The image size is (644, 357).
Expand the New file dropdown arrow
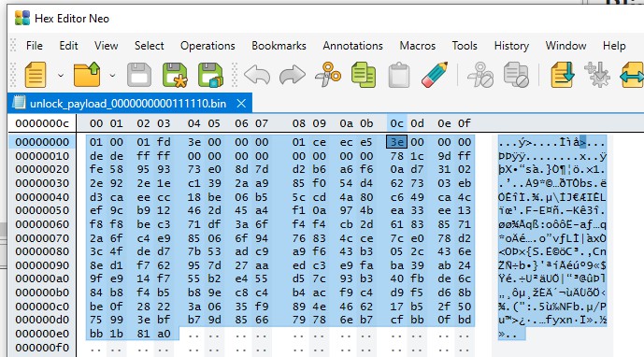[x=61, y=75]
